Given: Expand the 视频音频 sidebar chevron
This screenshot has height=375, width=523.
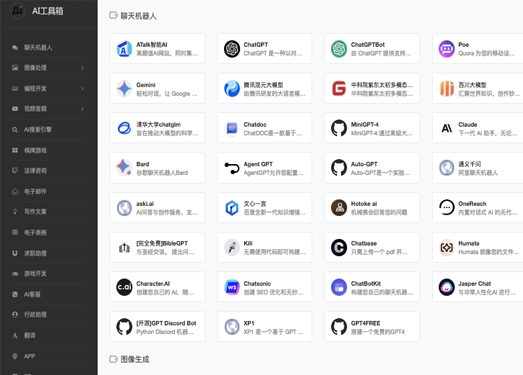Looking at the screenshot, I should [x=82, y=109].
